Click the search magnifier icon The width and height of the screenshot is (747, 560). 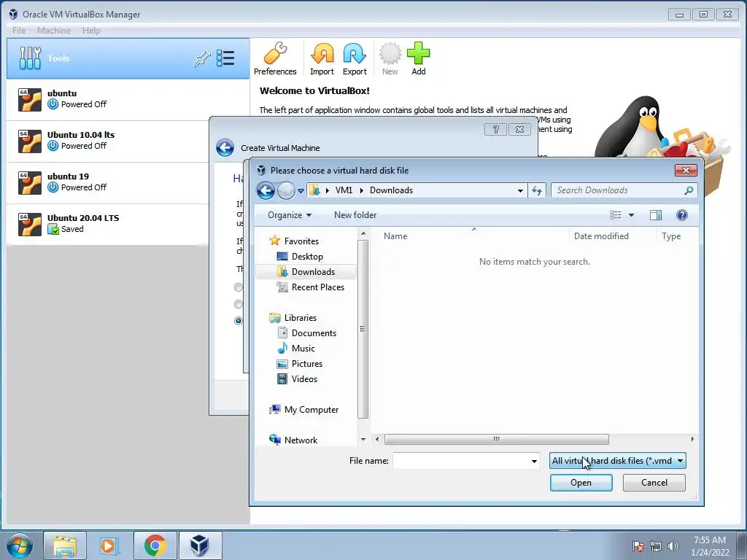point(689,190)
